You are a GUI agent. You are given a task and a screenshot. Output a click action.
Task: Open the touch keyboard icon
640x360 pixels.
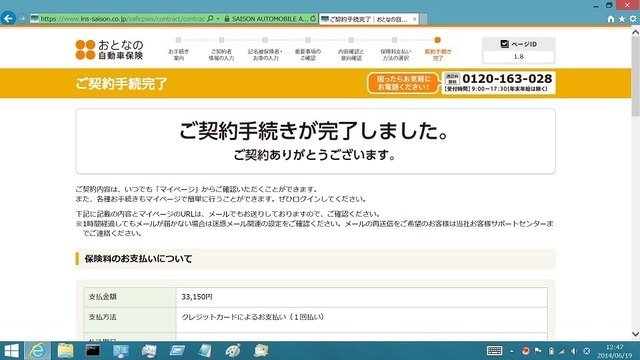click(x=494, y=351)
